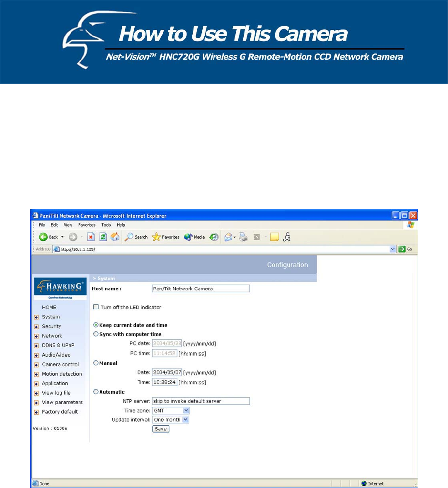448x488 pixels.
Task: Go to HOME link in sidebar
Action: point(49,307)
